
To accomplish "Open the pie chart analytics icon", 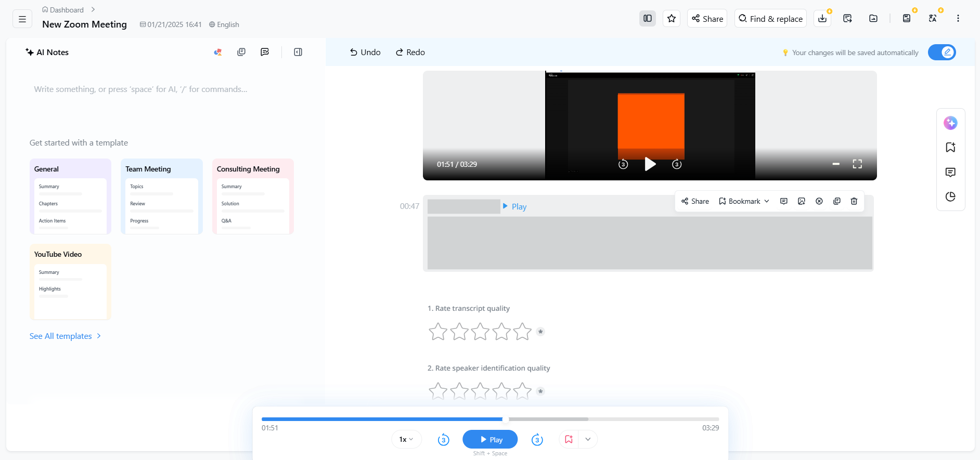I will (x=950, y=196).
